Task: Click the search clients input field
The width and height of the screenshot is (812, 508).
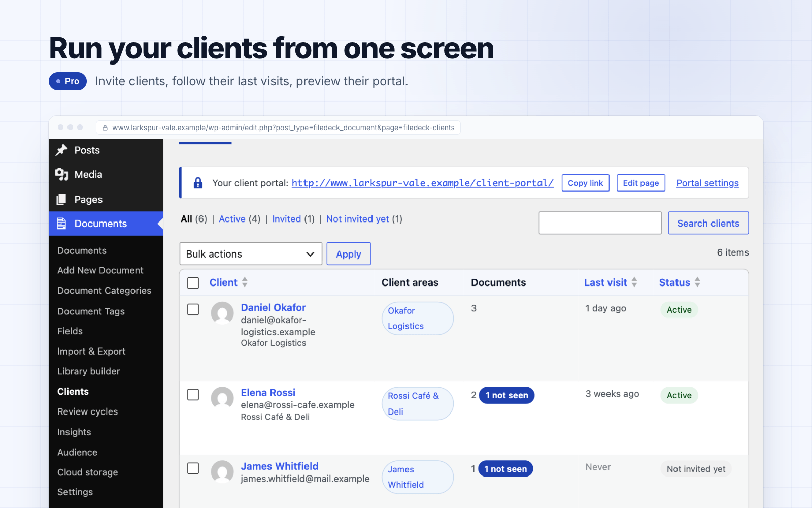Action: pos(600,223)
